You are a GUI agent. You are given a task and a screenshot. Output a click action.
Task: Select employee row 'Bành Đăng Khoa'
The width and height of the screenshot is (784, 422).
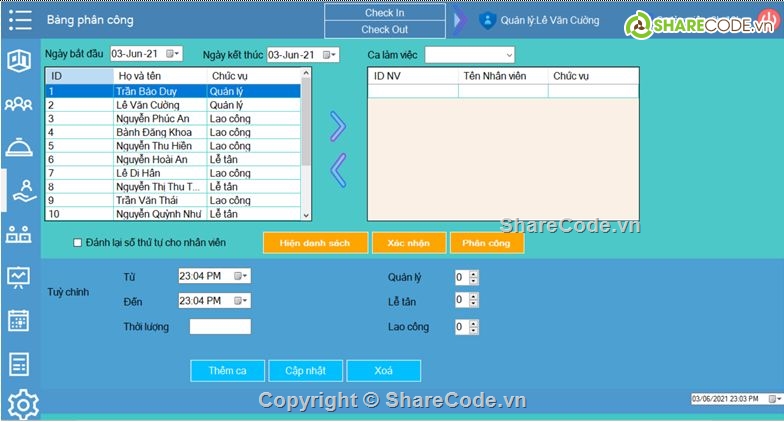tap(174, 132)
